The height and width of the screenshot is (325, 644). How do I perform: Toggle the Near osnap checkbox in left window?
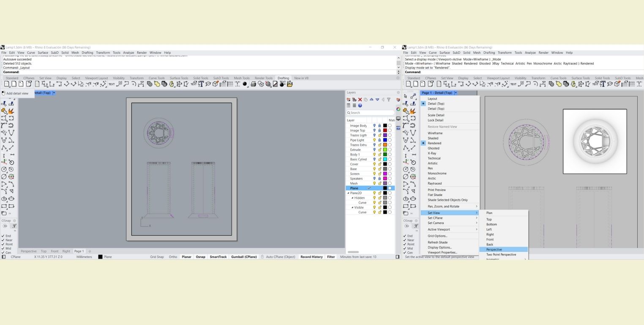pos(3,240)
